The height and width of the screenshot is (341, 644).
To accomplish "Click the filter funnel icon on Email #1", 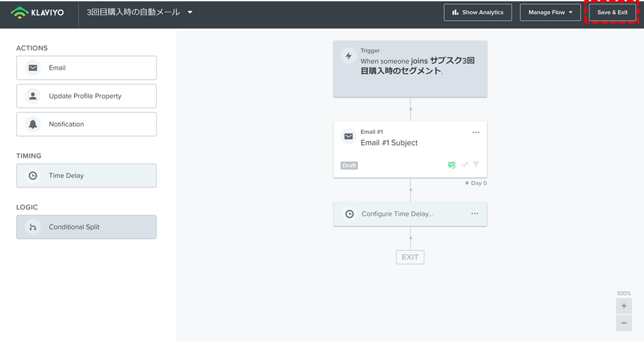I will pos(476,165).
